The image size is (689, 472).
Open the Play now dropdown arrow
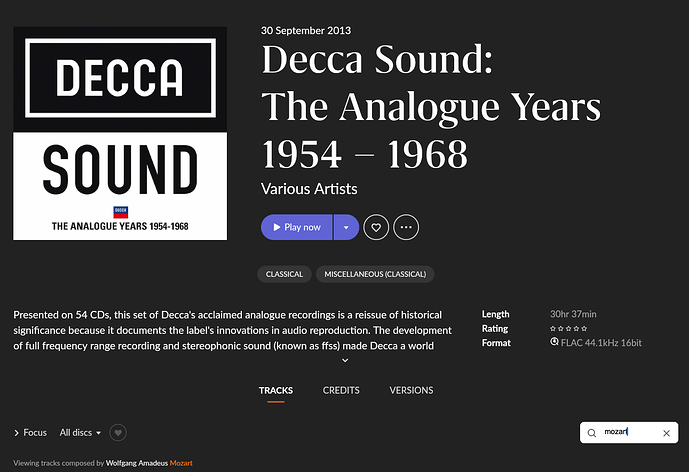pyautogui.click(x=346, y=227)
